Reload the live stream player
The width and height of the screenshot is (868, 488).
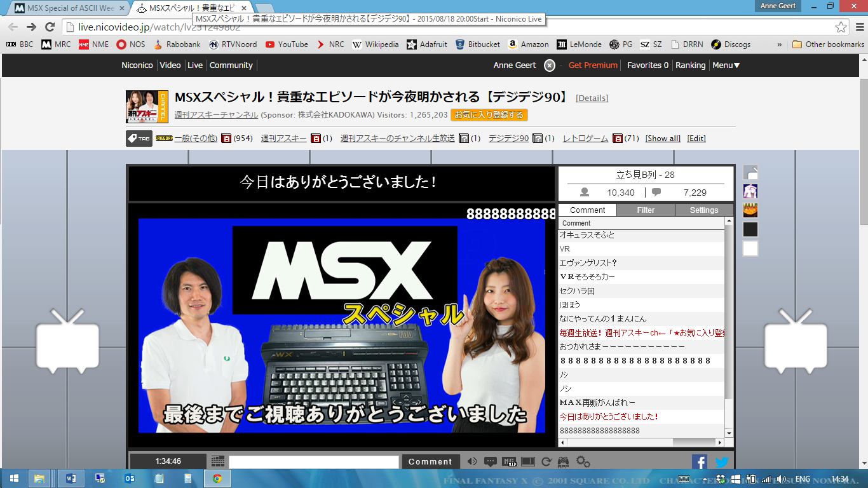coord(546,462)
